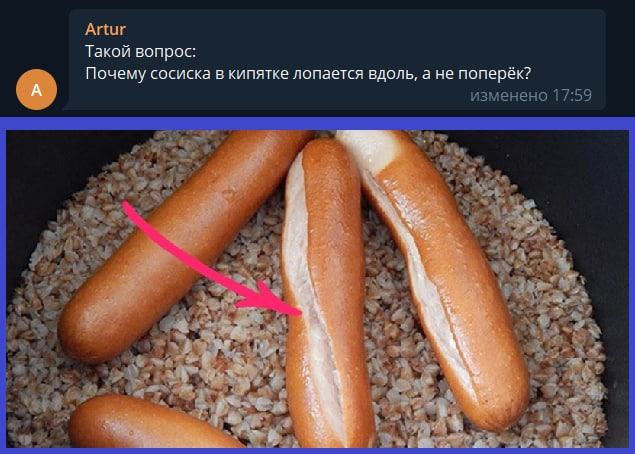Select the 'Такой вопрос:' message line
635x454 pixels.
[x=141, y=51]
